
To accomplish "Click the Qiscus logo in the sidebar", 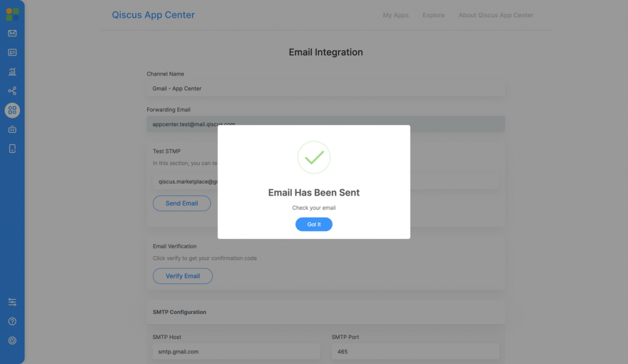I will tap(12, 14).
